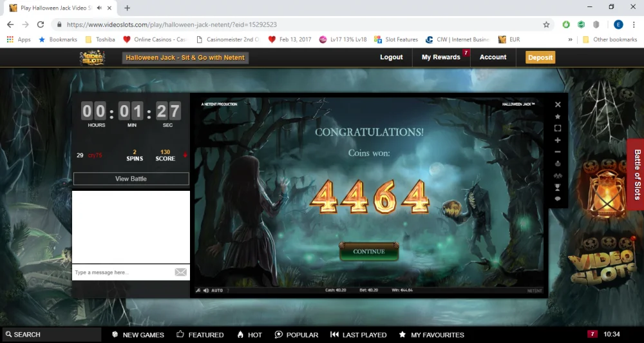Open the crossed flags race icon
644x343 pixels.
pos(558,175)
